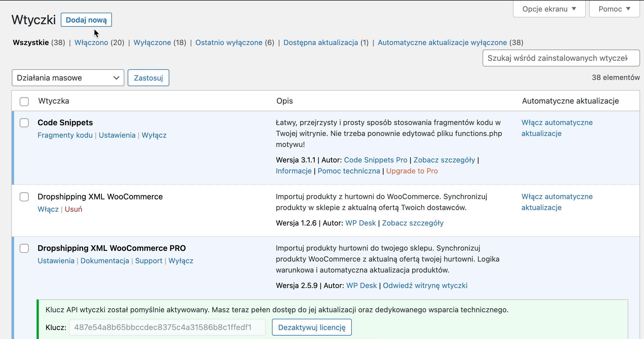The width and height of the screenshot is (644, 339).
Task: Expand the Pomoc panel
Action: (x=614, y=9)
